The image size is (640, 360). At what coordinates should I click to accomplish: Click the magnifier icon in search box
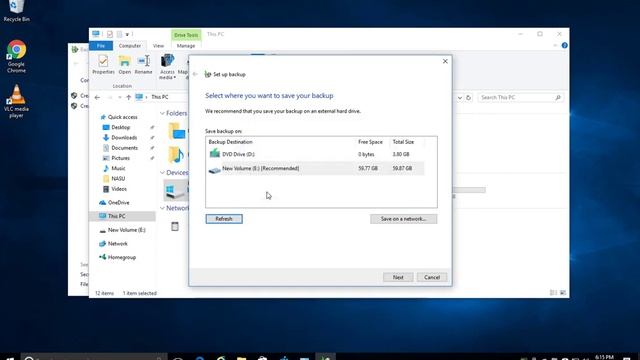click(x=558, y=98)
